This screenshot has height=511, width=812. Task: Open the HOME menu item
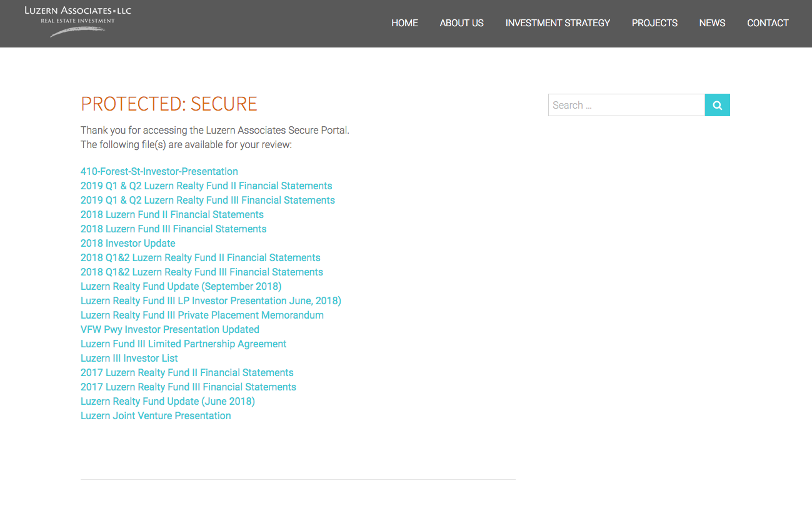[404, 23]
